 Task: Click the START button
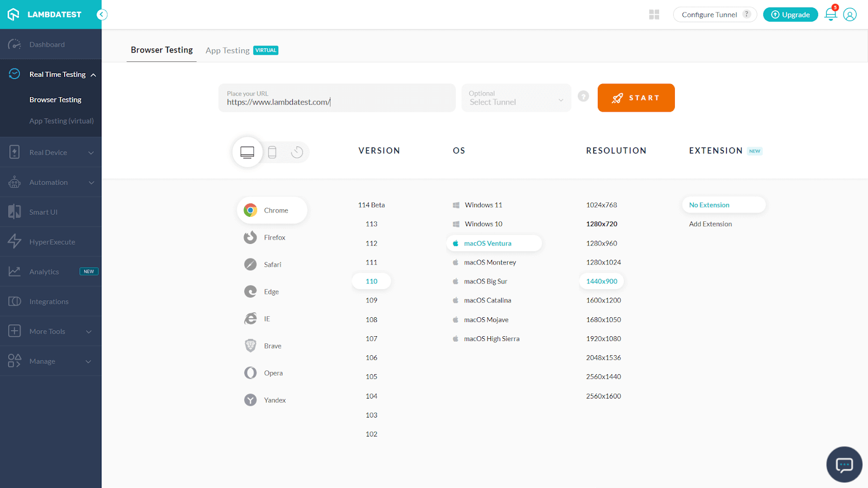636,98
